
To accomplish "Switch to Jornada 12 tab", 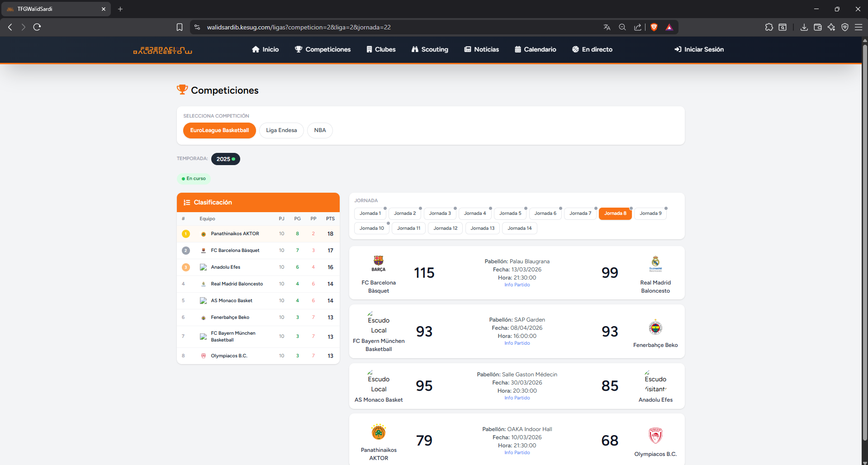I will (x=445, y=228).
